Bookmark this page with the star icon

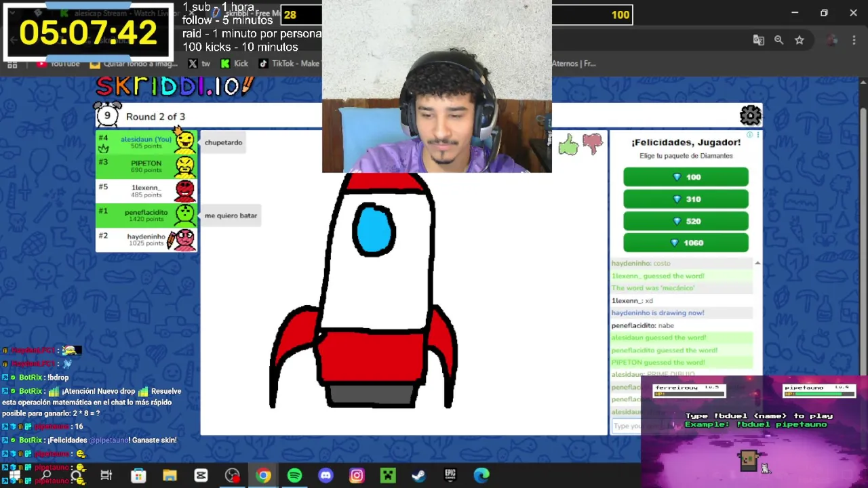pos(800,40)
